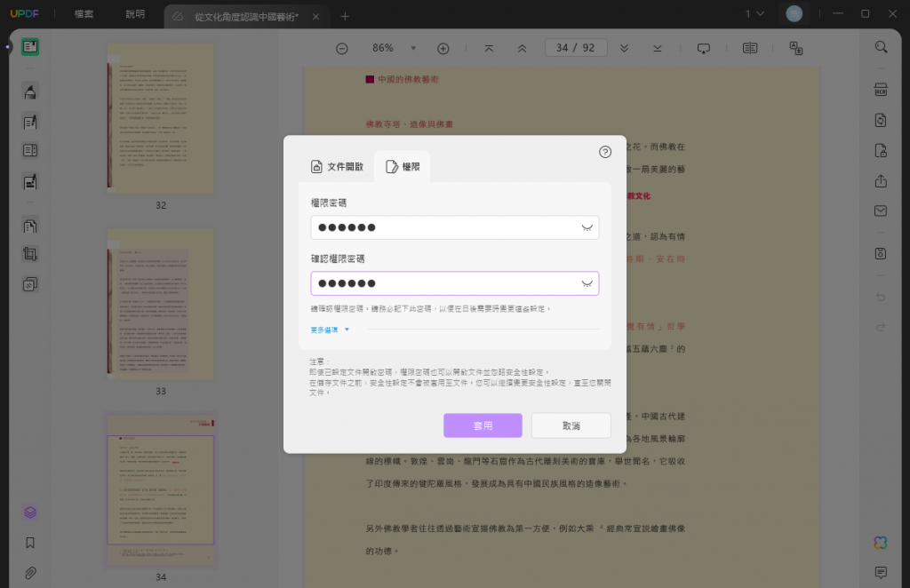Open the 檔案 menu
Image resolution: width=910 pixels, height=588 pixels.
[84, 14]
